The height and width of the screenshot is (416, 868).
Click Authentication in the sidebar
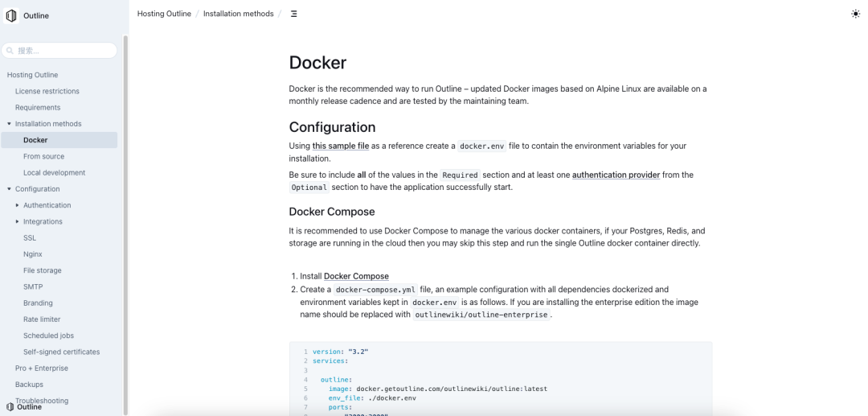tap(47, 205)
